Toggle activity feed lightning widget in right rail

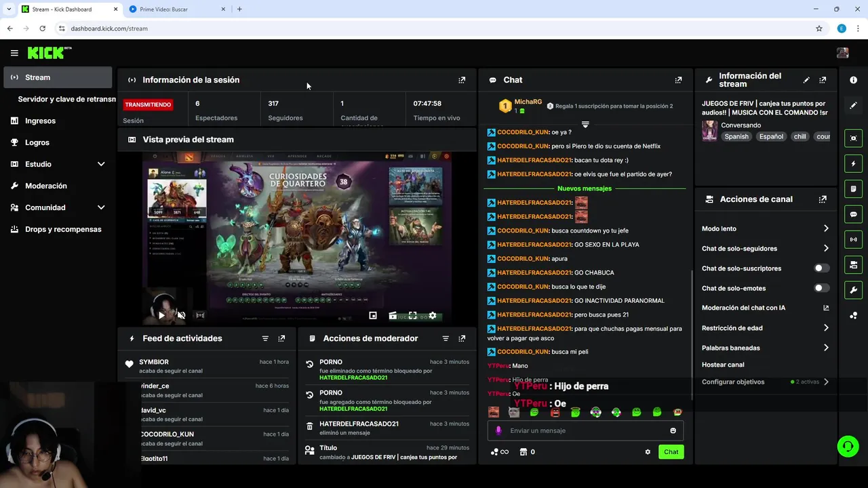point(853,163)
